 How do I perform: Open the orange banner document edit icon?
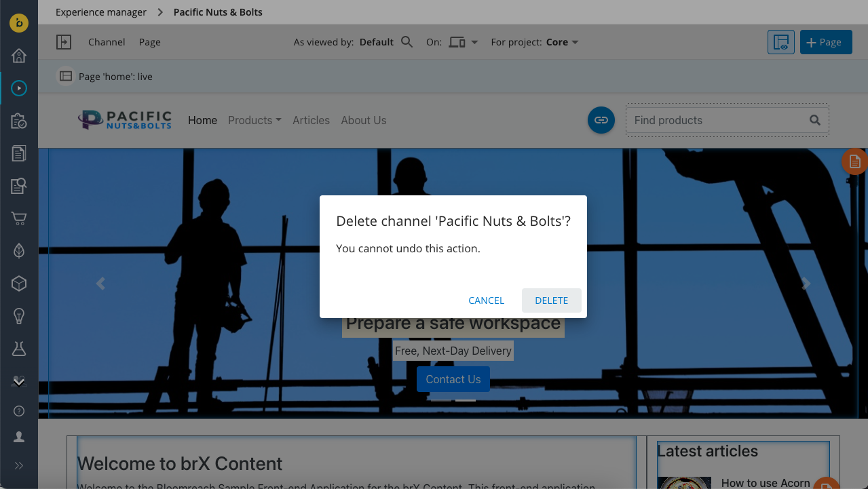[854, 161]
